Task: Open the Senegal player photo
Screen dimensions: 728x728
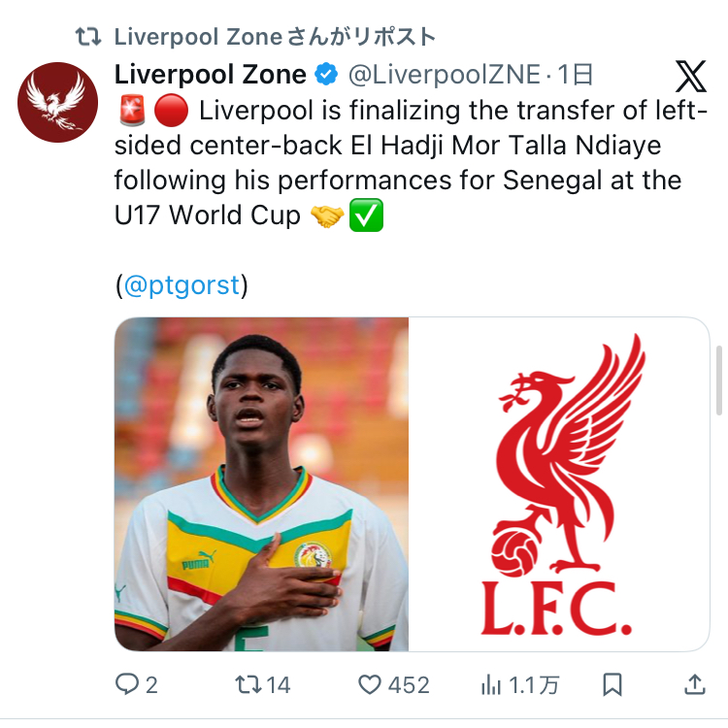Action: pos(262,483)
